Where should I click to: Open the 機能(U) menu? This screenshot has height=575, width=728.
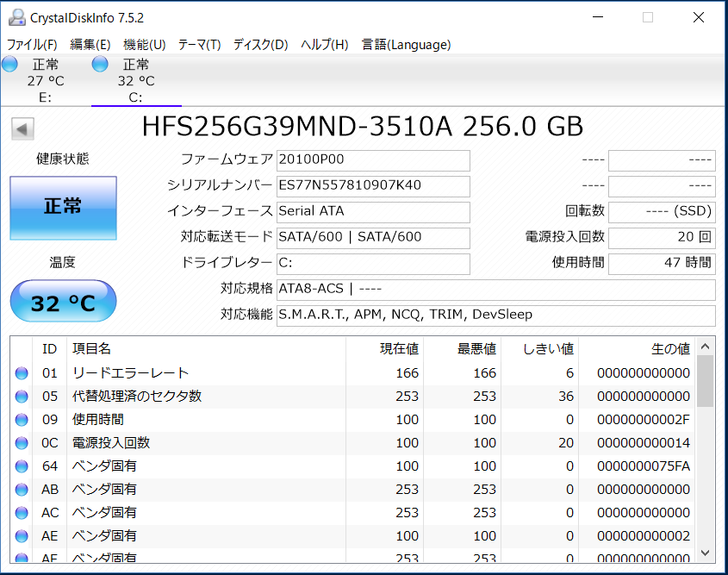pyautogui.click(x=144, y=45)
